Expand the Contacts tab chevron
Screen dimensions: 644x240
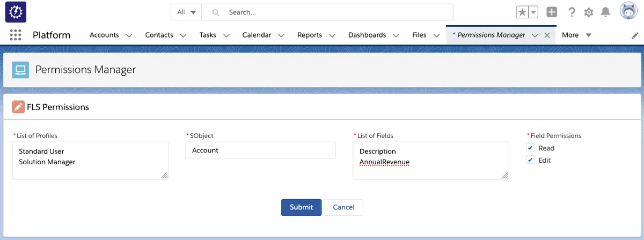183,35
